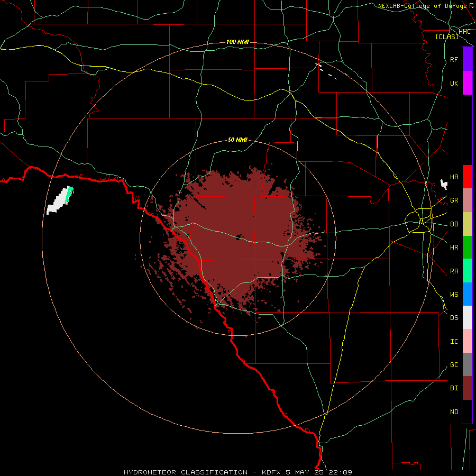Click the magenta UK color swatch

(x=467, y=83)
